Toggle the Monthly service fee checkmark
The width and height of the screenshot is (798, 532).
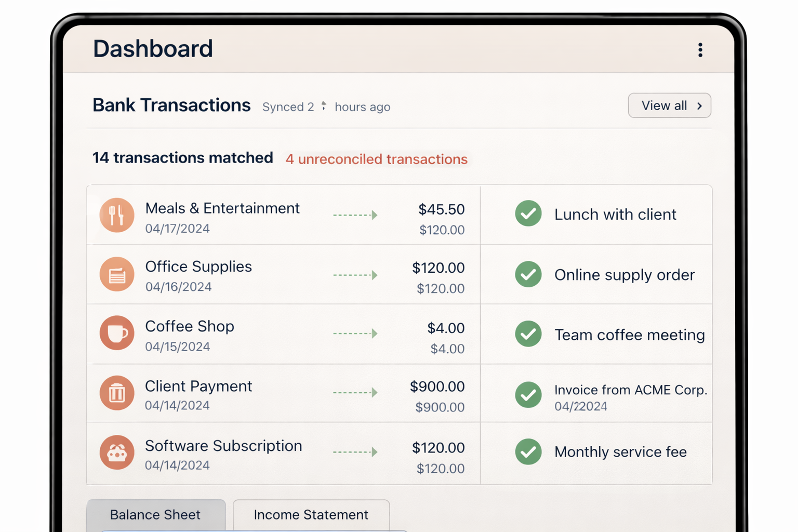(528, 451)
